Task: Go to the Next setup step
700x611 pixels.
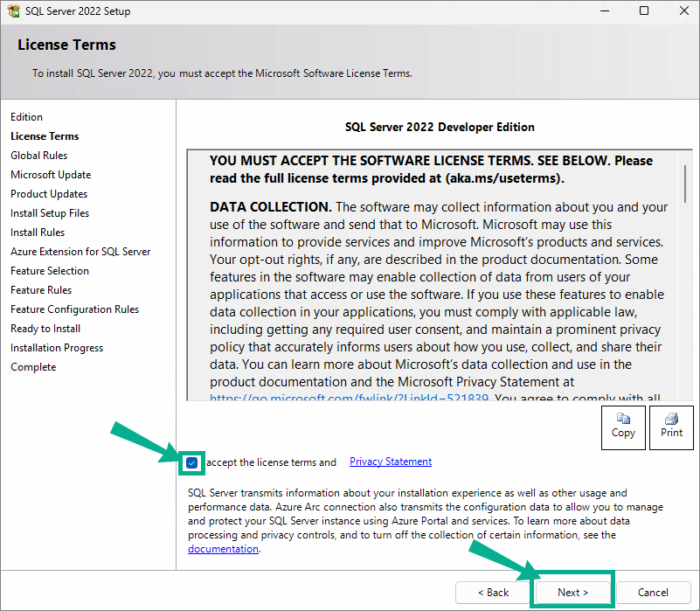Action: (572, 593)
